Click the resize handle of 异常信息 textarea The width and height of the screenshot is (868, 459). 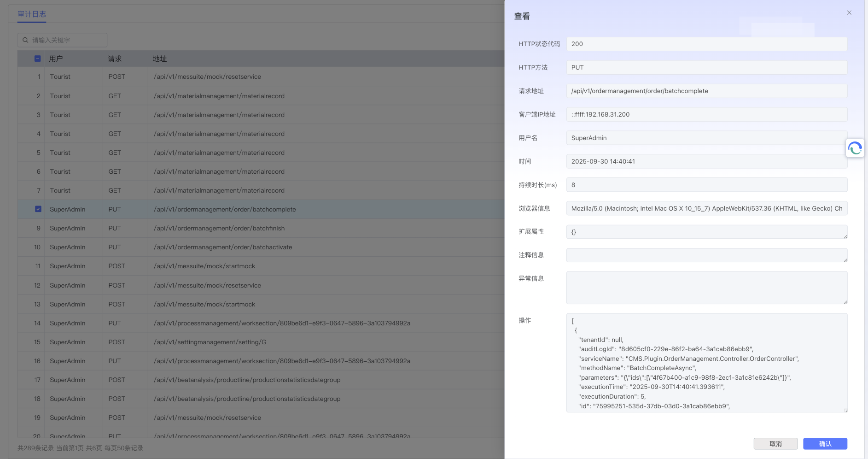[x=845, y=302]
